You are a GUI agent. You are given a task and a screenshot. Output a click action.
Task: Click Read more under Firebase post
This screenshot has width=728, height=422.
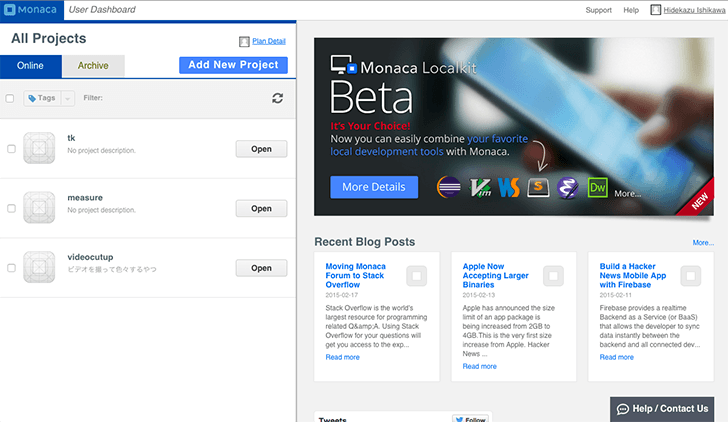pos(617,357)
